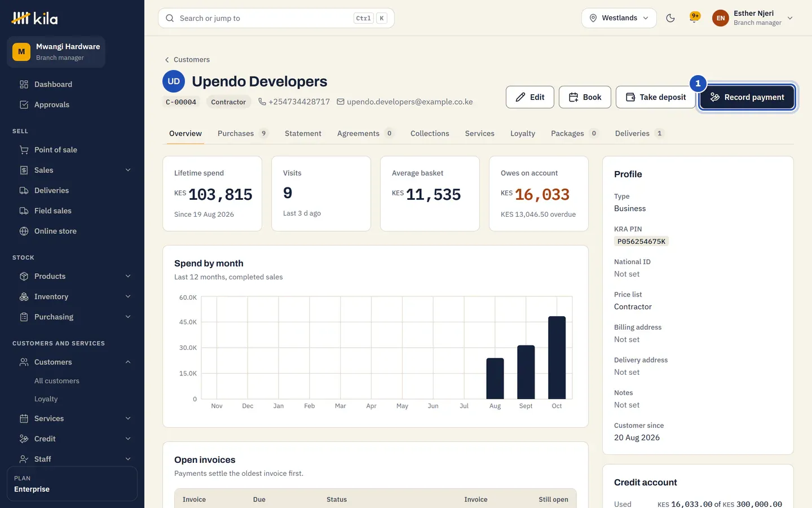The height and width of the screenshot is (508, 812).
Task: View the Collections tab
Action: tap(430, 133)
